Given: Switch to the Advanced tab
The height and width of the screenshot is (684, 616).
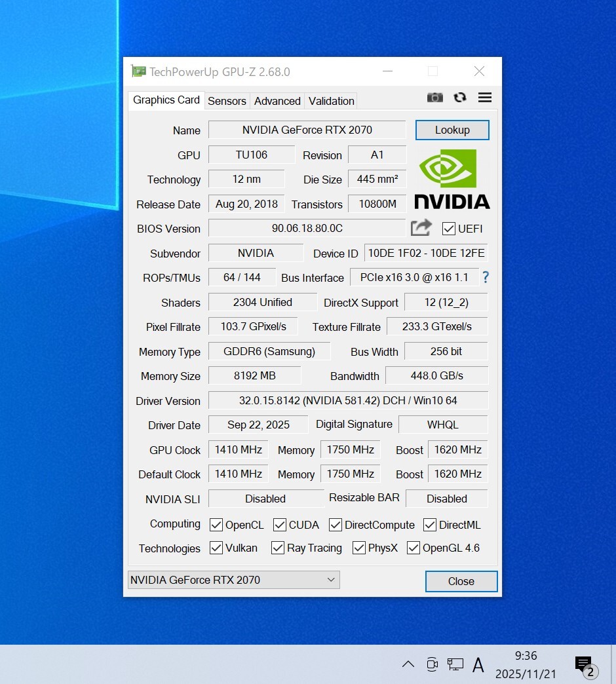Looking at the screenshot, I should tap(277, 101).
